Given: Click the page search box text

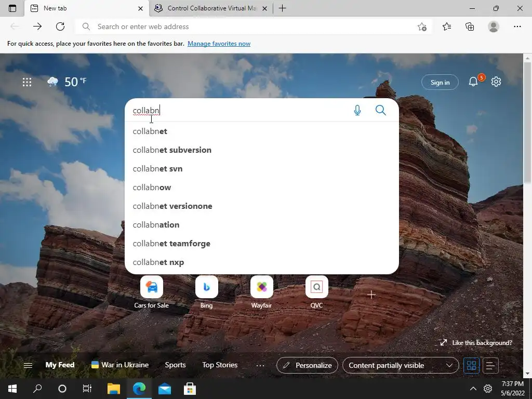Looking at the screenshot, I should coord(146,111).
